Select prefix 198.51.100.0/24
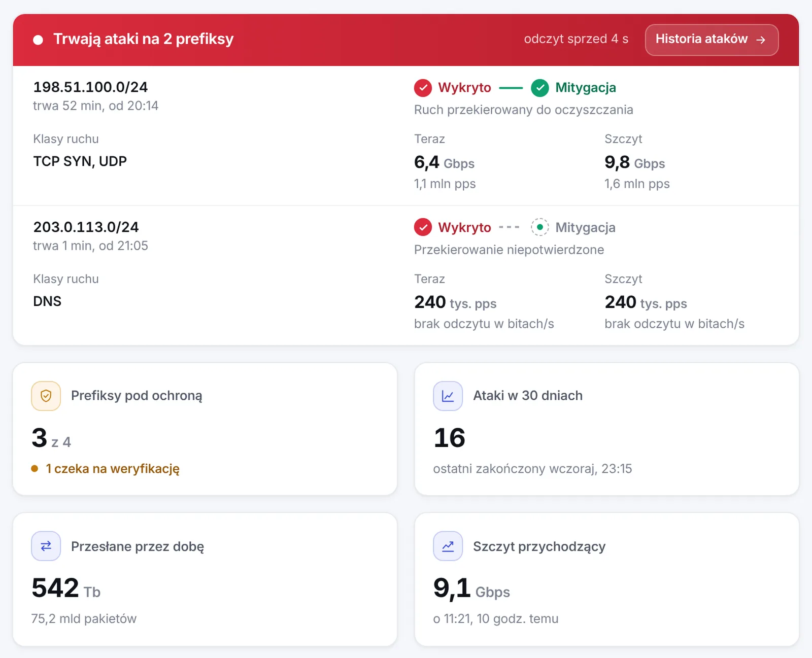This screenshot has width=812, height=658. [90, 87]
